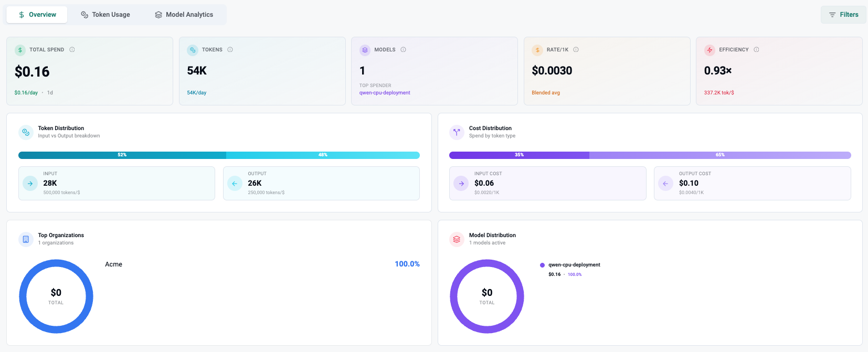Click the Token Distribution coins icon
The image size is (868, 352).
coord(26,132)
